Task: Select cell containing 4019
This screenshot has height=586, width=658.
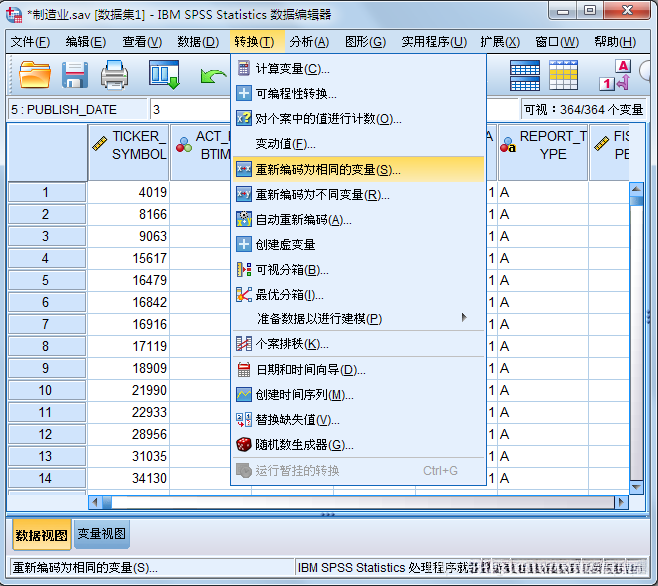Action: click(128, 192)
